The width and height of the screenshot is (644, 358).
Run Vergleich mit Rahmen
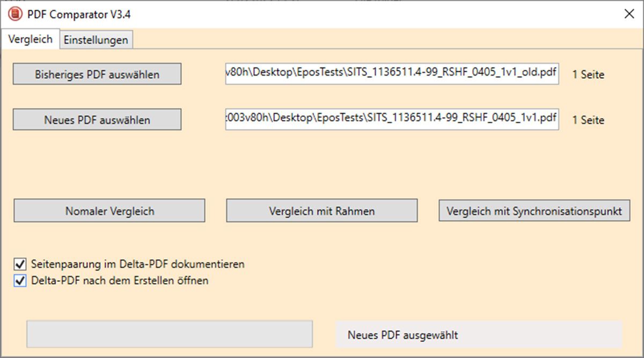click(321, 211)
